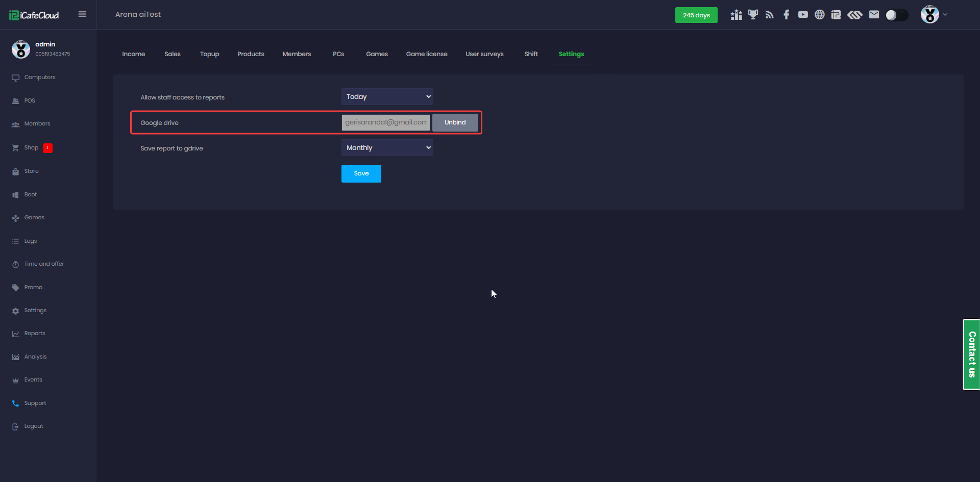Open Reports in the sidebar
Image resolution: width=980 pixels, height=482 pixels.
[35, 334]
